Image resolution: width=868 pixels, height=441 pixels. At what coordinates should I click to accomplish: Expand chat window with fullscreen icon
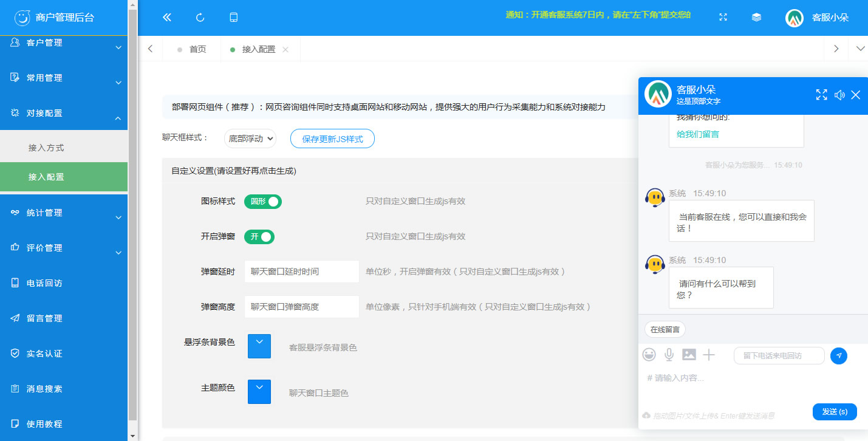click(821, 95)
